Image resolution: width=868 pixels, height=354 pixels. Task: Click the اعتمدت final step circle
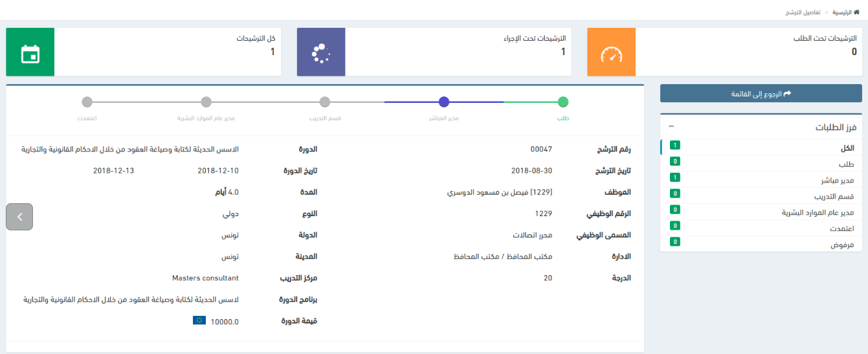[x=87, y=102]
